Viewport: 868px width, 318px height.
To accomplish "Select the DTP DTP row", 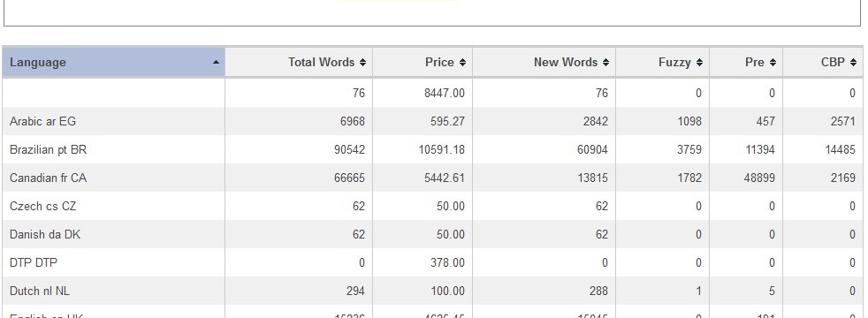I will click(x=433, y=262).
